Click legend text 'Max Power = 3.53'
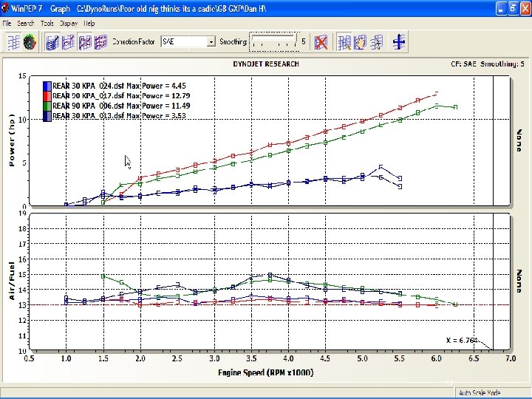The width and height of the screenshot is (532, 399). [x=156, y=116]
